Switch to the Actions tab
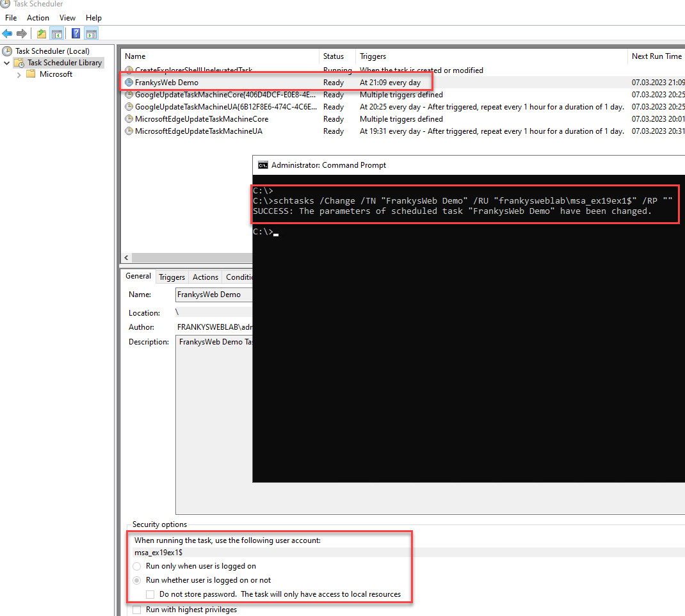 205,277
